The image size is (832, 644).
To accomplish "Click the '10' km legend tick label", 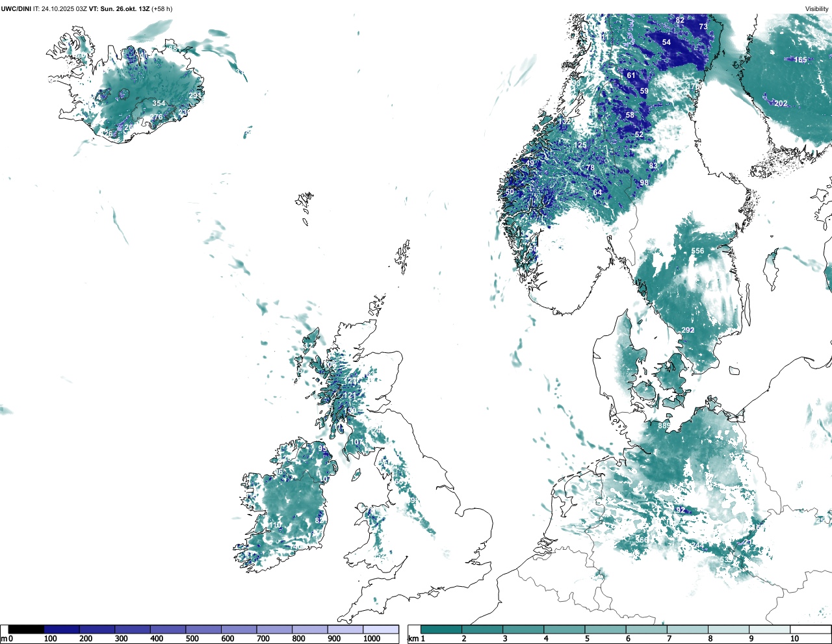I will tap(794, 639).
